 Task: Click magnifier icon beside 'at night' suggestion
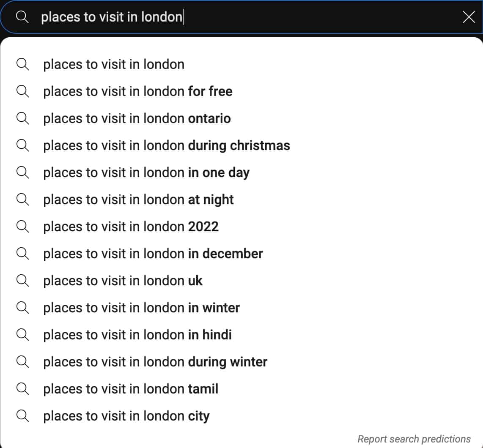pos(22,199)
